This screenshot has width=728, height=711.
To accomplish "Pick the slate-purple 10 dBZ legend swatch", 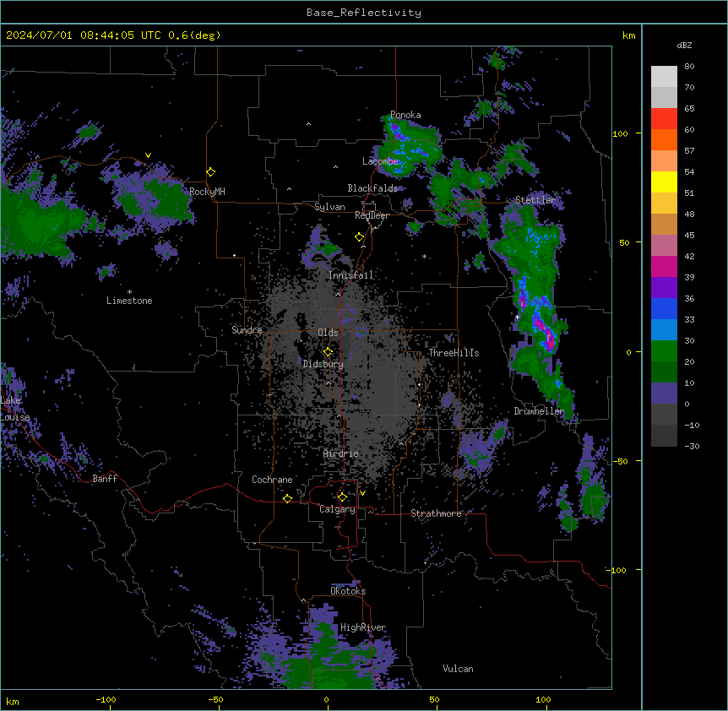I will pyautogui.click(x=664, y=393).
